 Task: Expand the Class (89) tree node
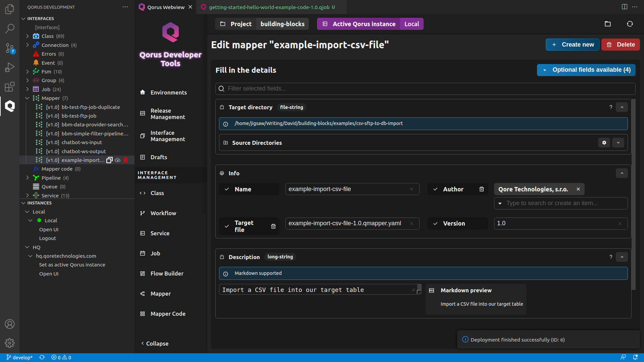pyautogui.click(x=28, y=36)
